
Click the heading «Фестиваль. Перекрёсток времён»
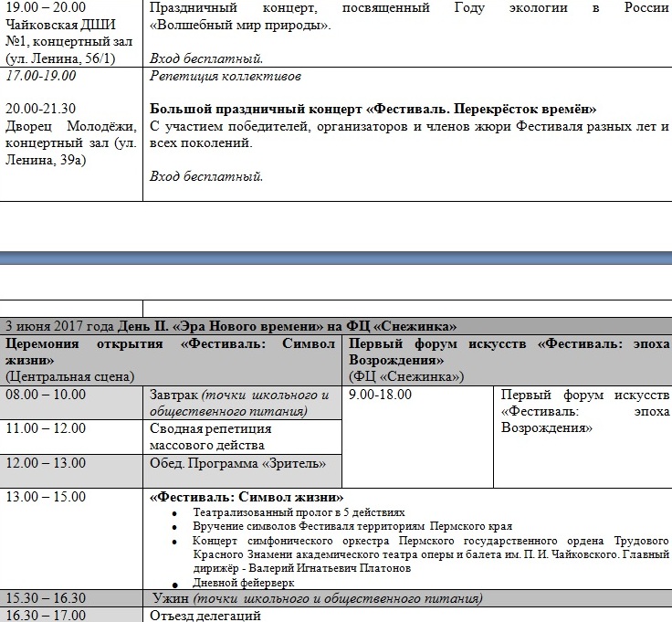[x=373, y=109]
